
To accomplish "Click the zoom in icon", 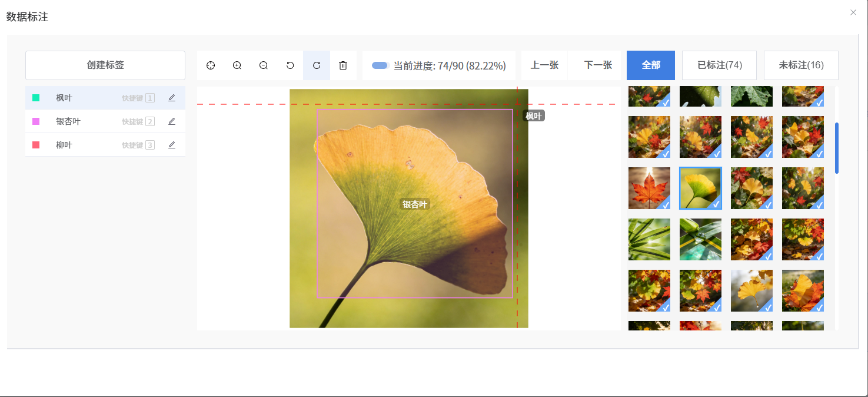I will click(237, 65).
